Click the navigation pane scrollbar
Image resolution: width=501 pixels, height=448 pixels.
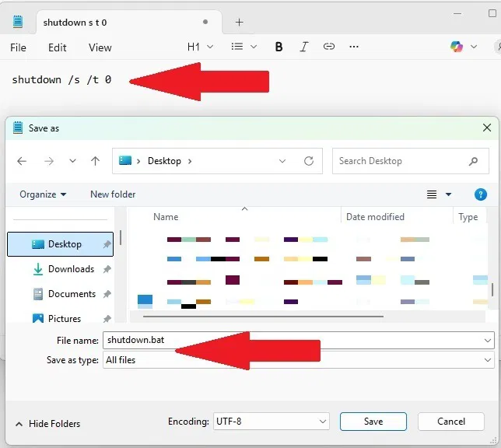click(121, 237)
